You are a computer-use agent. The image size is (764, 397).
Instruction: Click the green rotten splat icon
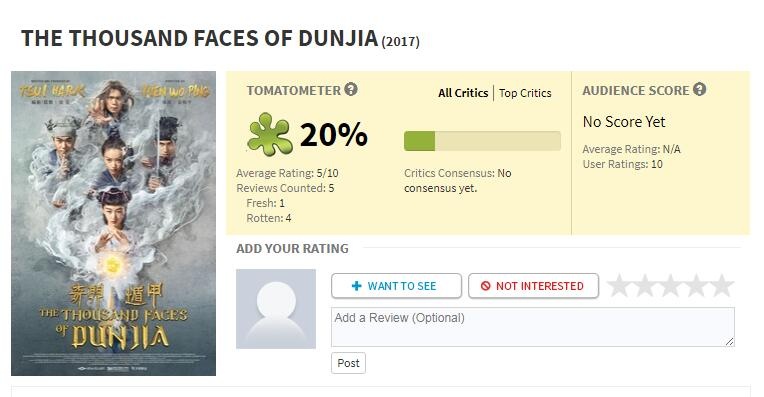[x=269, y=134]
